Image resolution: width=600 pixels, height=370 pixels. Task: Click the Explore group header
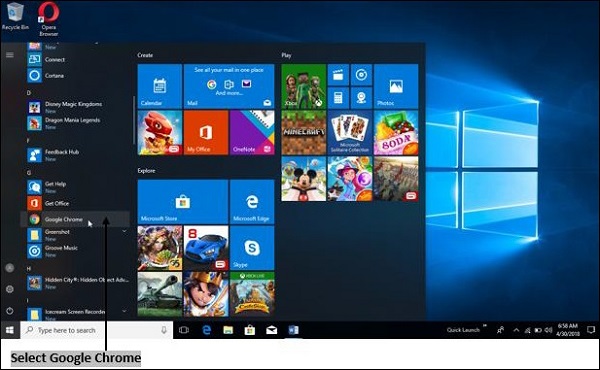click(x=147, y=171)
